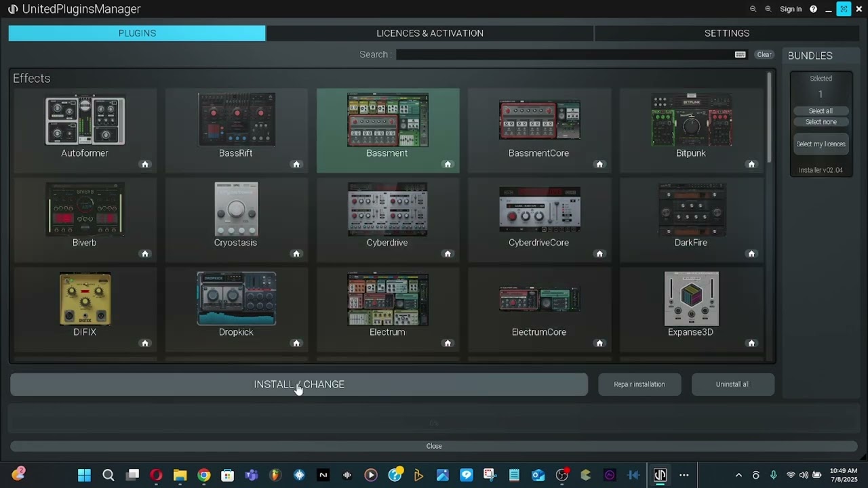Screen dimensions: 868x488
Task: Click home icon on Bitpunk card
Action: tap(751, 164)
